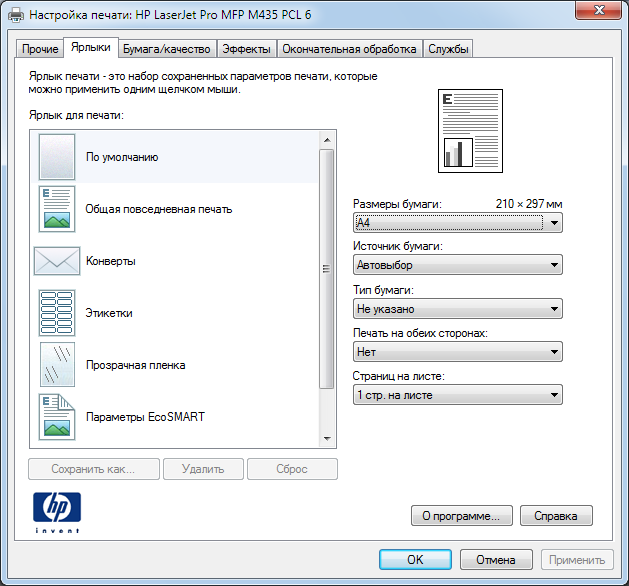
Task: Click the shortcut list scroll up arrow
Action: click(327, 140)
